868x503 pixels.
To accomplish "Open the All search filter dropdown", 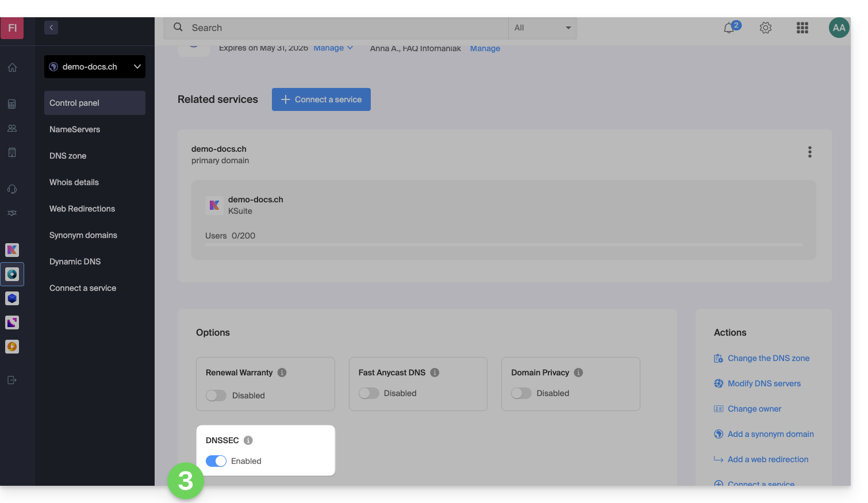I will coord(542,28).
